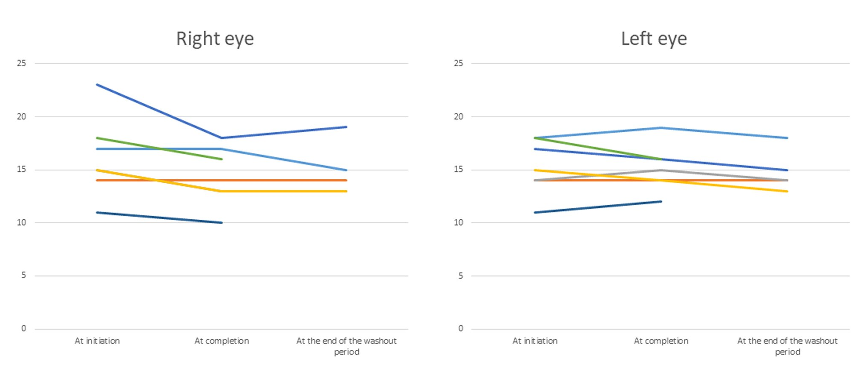Click "At completion" label under Left eye chart
Viewport: 868px width, 371px height.
coord(661,341)
